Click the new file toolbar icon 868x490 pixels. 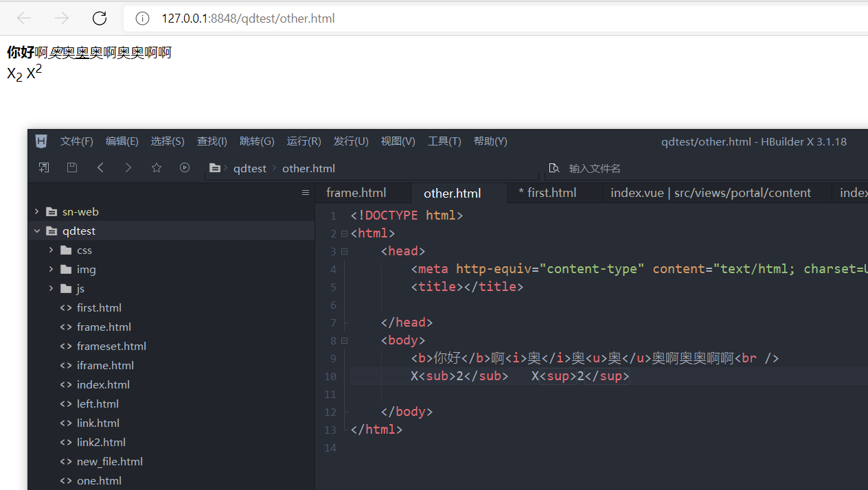click(x=44, y=167)
